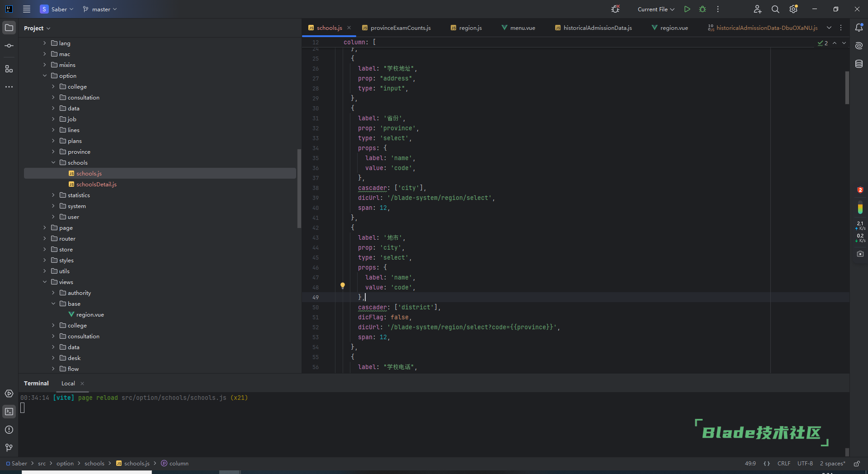868x474 pixels.
Task: Click the code editor vertical scrollbar
Action: (x=847, y=88)
